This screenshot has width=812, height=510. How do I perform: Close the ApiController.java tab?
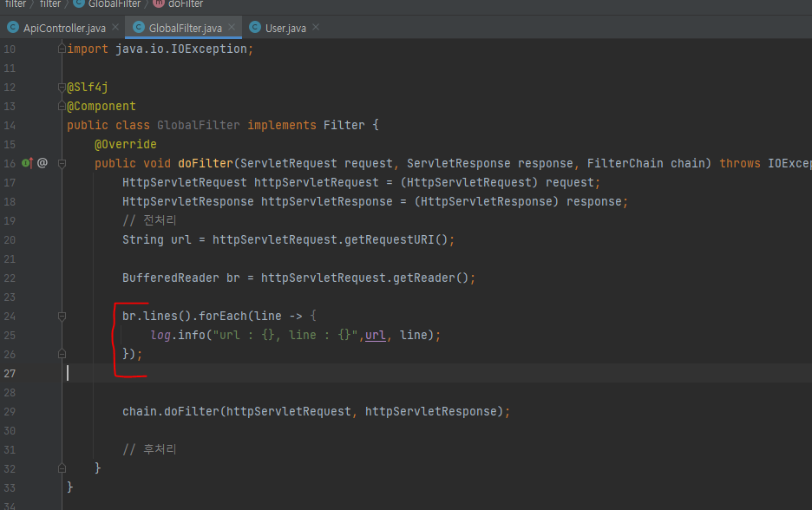[x=115, y=27]
